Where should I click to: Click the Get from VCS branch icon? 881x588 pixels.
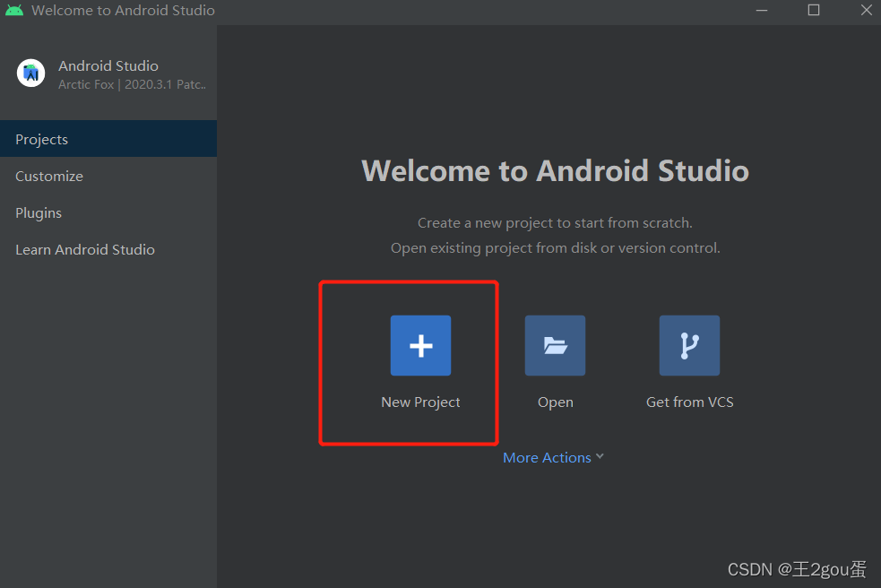point(689,345)
